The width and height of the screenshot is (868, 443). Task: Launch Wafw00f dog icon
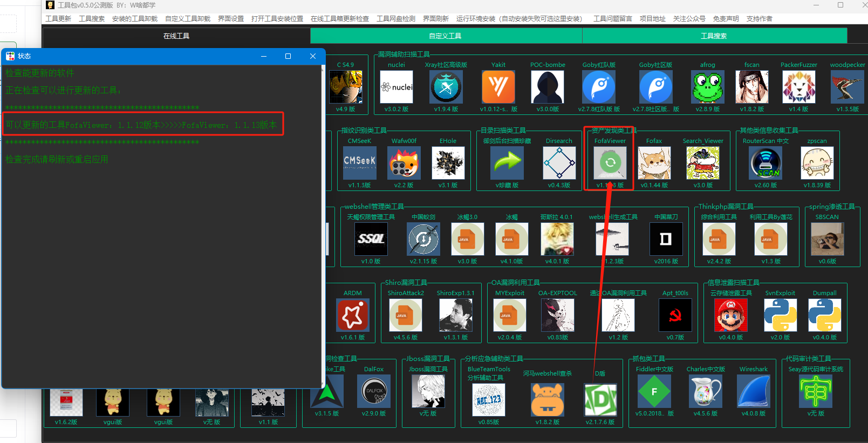click(404, 163)
